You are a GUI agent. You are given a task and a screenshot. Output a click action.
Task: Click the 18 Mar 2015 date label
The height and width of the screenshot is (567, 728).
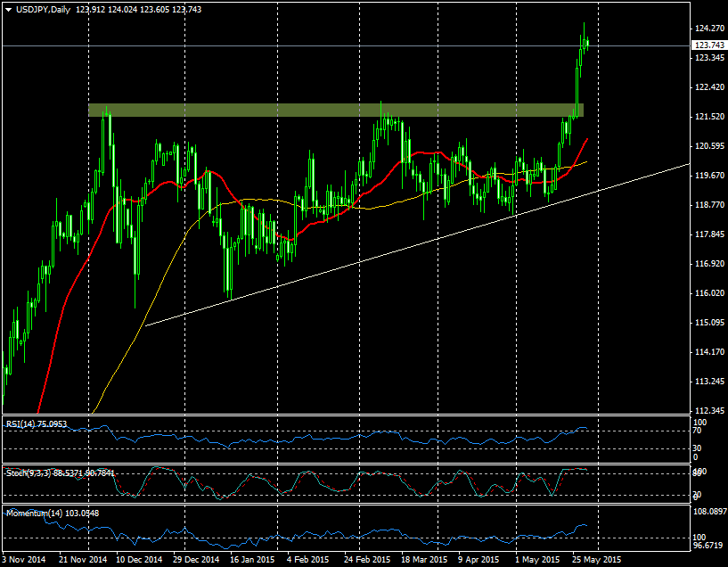click(x=423, y=560)
